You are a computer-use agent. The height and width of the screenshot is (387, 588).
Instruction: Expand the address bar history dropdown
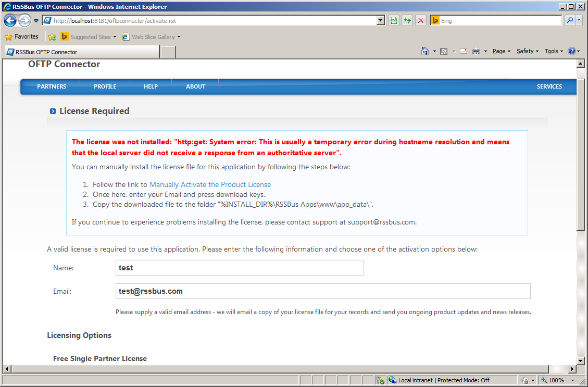pos(381,21)
